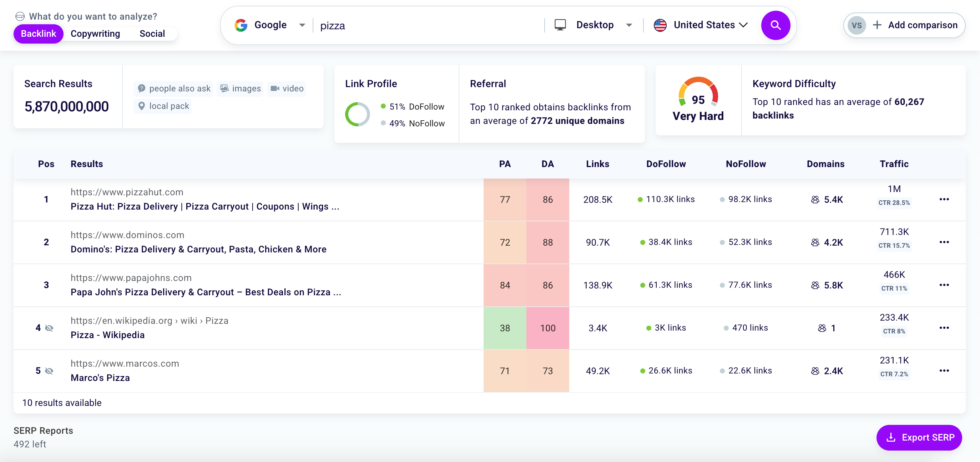
Task: Switch to the Copywriting tab
Action: pyautogui.click(x=95, y=34)
